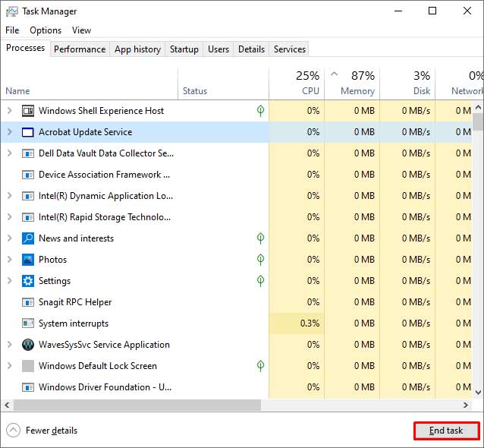484x448 pixels.
Task: Click the Intel(R) Dynamic Application Loader icon
Action: (x=28, y=196)
